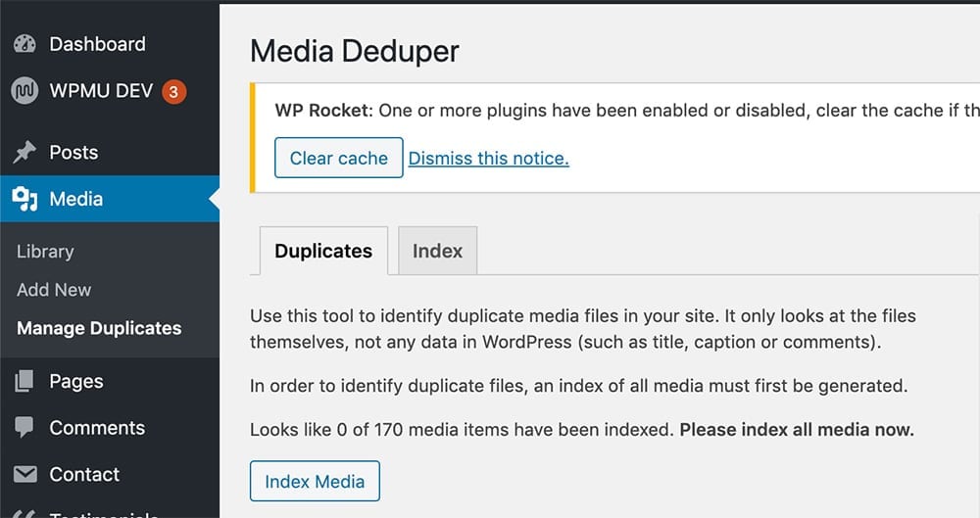980x518 pixels.
Task: Click the Media camera-music icon
Action: (x=25, y=199)
